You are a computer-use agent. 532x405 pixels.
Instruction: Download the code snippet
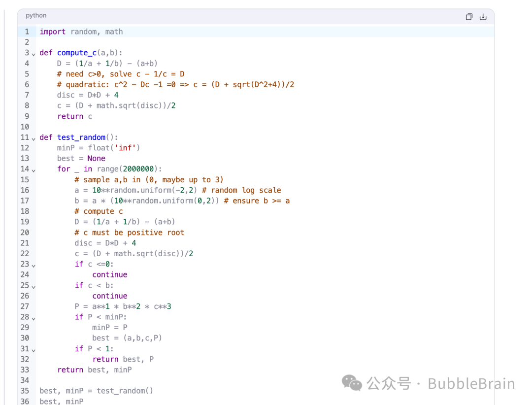pos(483,17)
